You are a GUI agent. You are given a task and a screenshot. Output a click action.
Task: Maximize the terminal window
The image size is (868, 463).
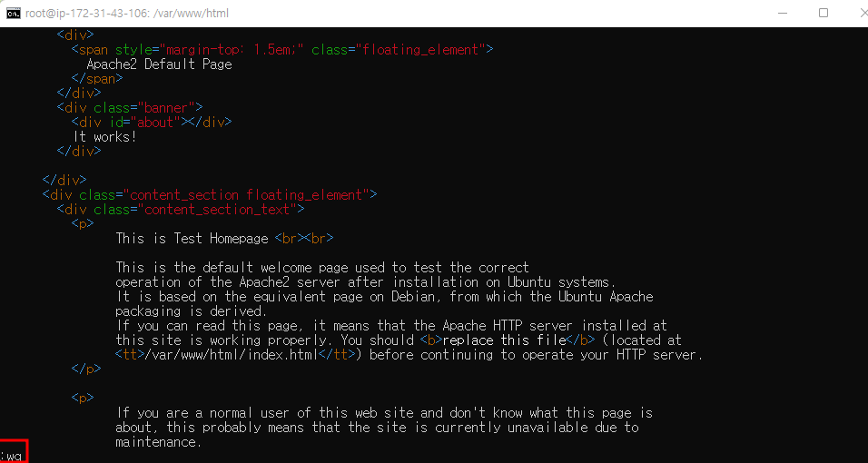[x=824, y=13]
